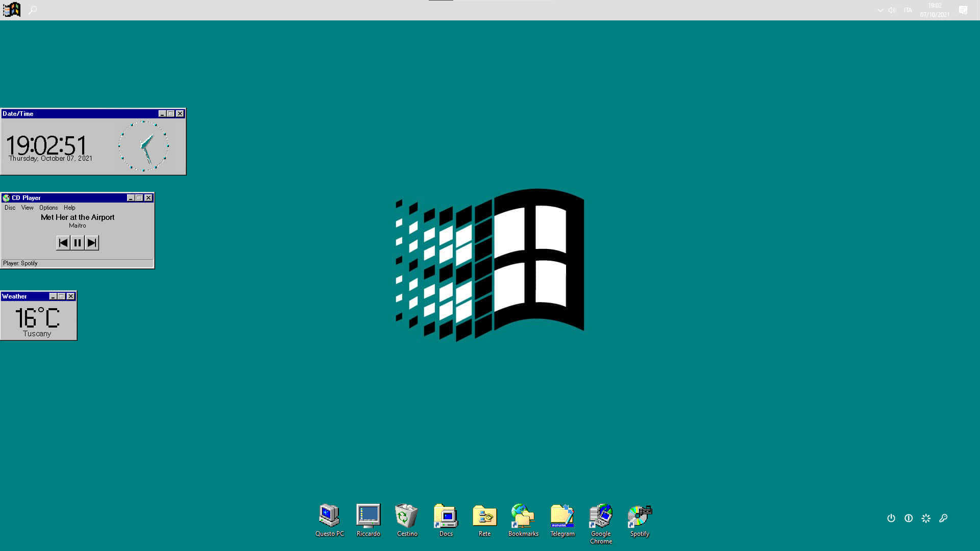Open the Riccardo user folder icon
Viewport: 980px width, 551px height.
click(x=368, y=520)
